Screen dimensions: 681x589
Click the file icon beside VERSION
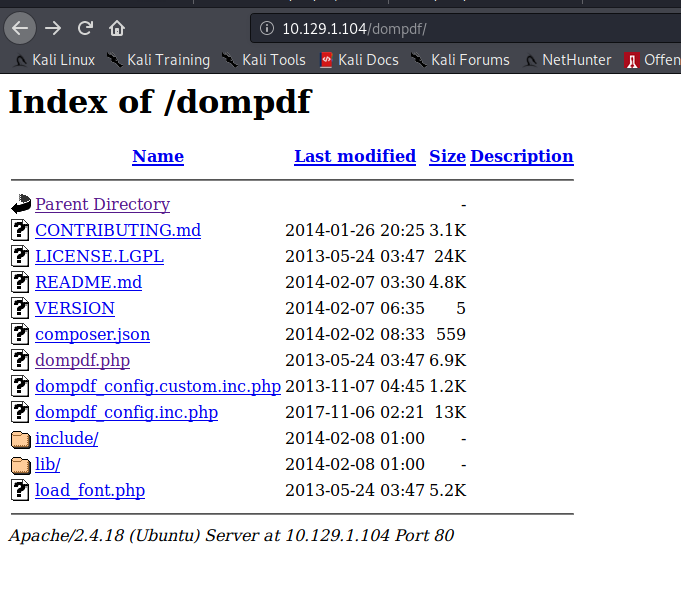20,308
